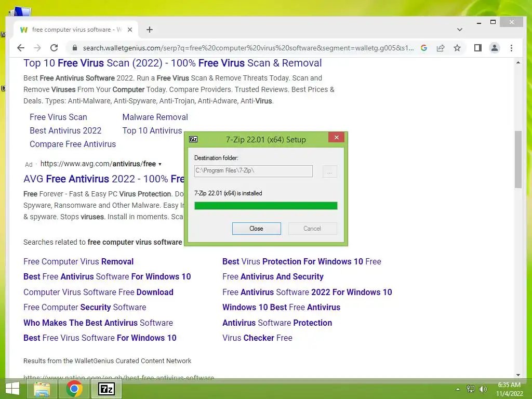Open Windows 10 Best Free Antivirus link
This screenshot has height=399, width=532.
pos(281,307)
